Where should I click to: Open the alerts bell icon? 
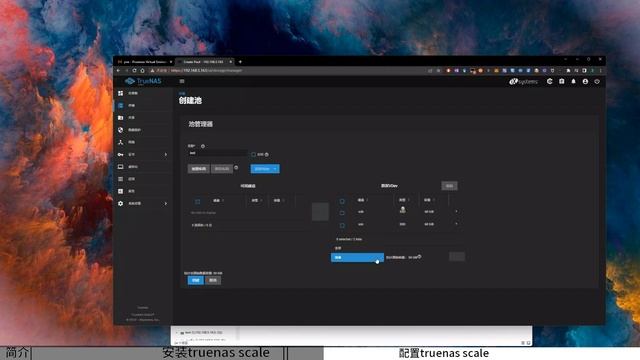[573, 82]
